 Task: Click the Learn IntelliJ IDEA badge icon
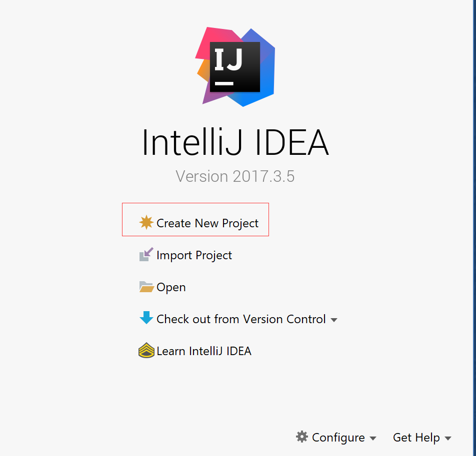pos(146,350)
